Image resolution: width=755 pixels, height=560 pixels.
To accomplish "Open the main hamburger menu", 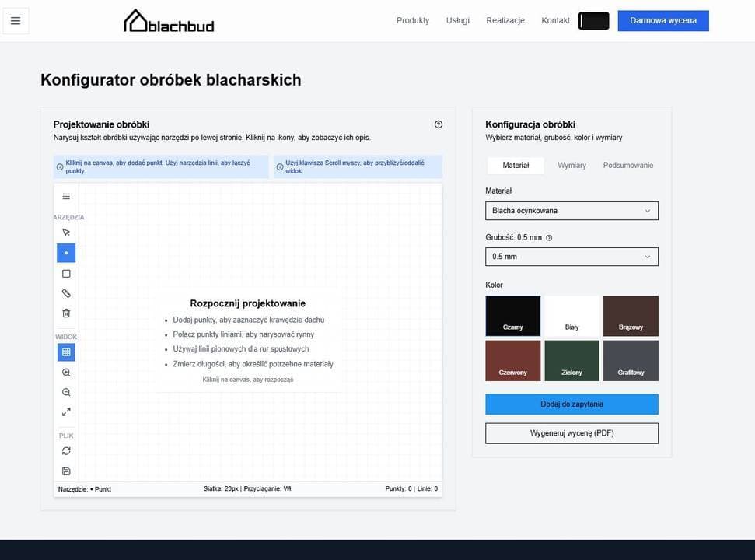I will click(16, 21).
